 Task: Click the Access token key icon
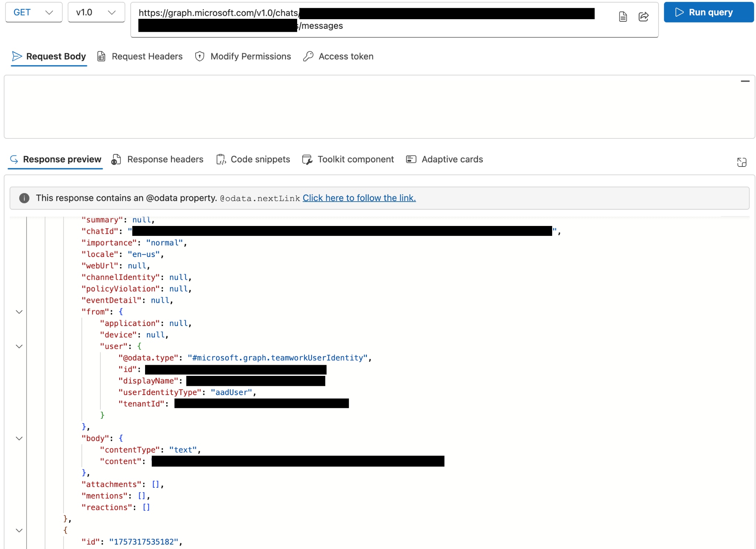tap(307, 56)
